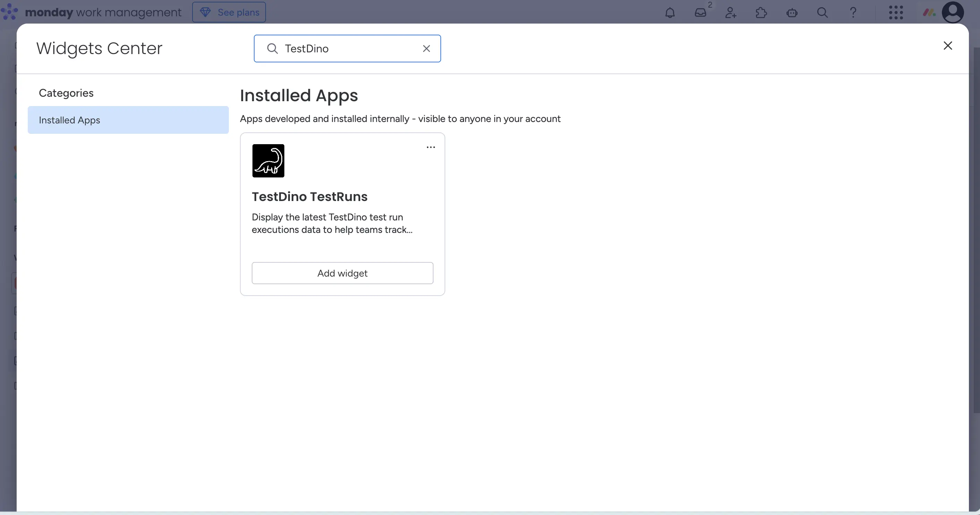Click the TestDino dinosaur app icon
The image size is (980, 515).
click(x=268, y=160)
